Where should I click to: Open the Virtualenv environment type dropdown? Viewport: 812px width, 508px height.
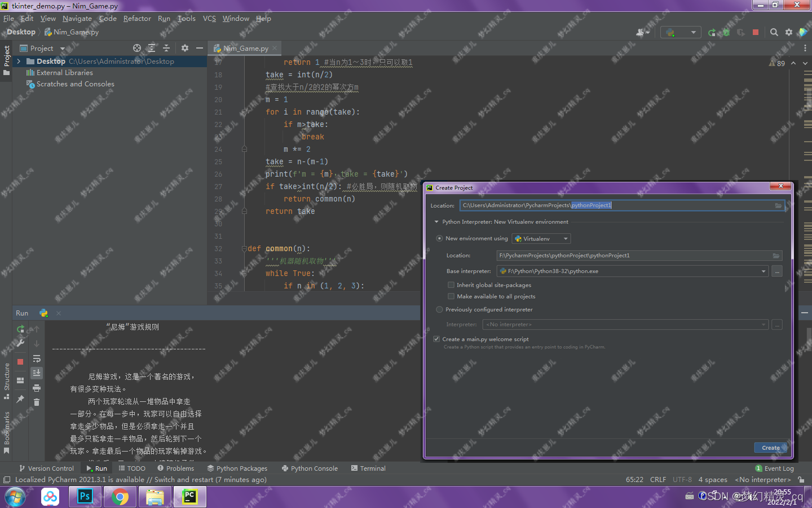541,239
